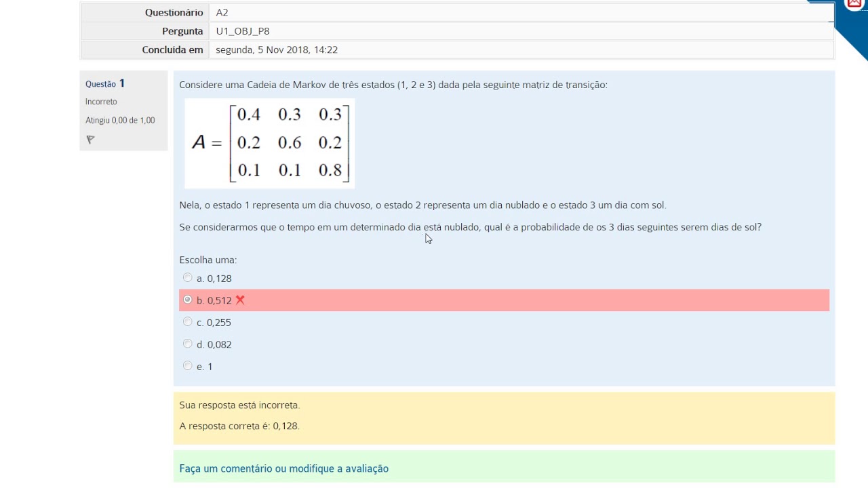Click the 'Pergunta' row label
The image size is (868, 488).
[x=182, y=31]
